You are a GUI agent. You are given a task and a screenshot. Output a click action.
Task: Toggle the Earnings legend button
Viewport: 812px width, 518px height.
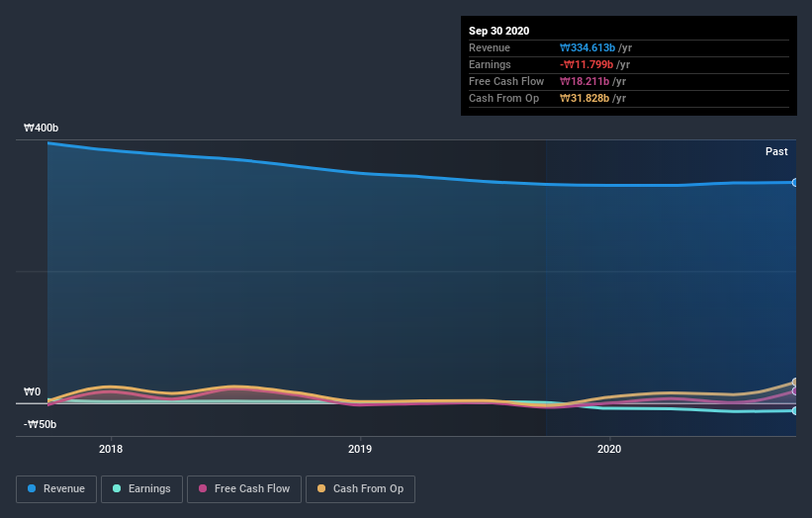tap(141, 489)
